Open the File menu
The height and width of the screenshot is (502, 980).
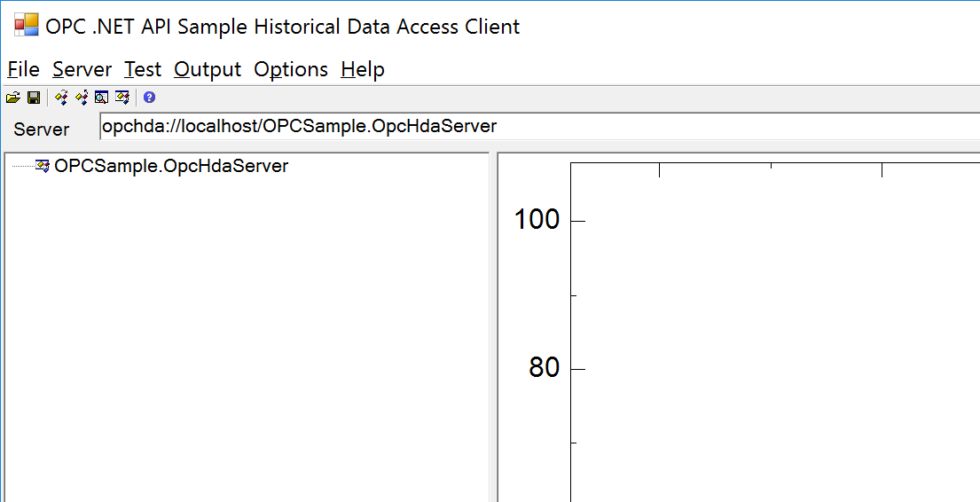click(23, 69)
